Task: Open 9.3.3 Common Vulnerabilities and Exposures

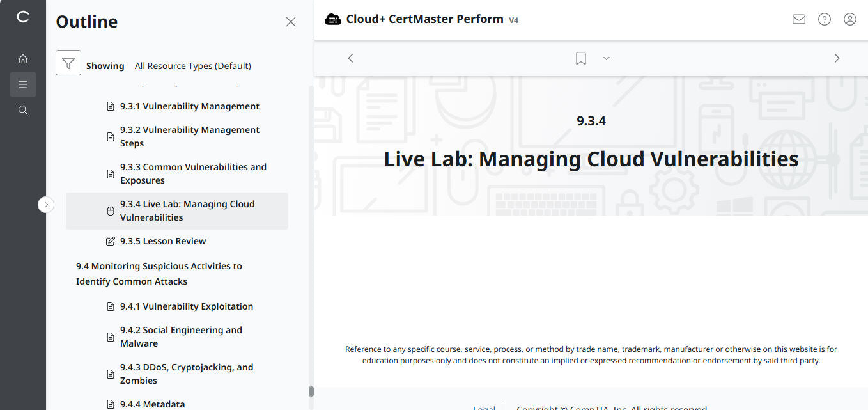Action: tap(194, 173)
